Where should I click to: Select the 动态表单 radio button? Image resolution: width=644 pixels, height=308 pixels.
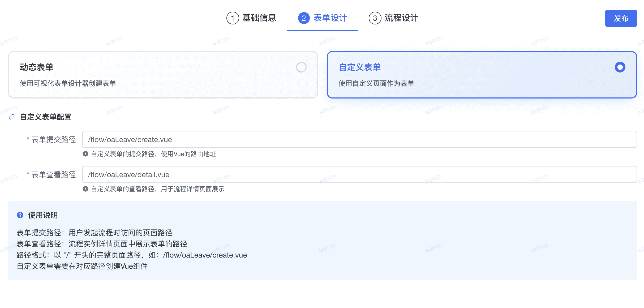[x=301, y=67]
